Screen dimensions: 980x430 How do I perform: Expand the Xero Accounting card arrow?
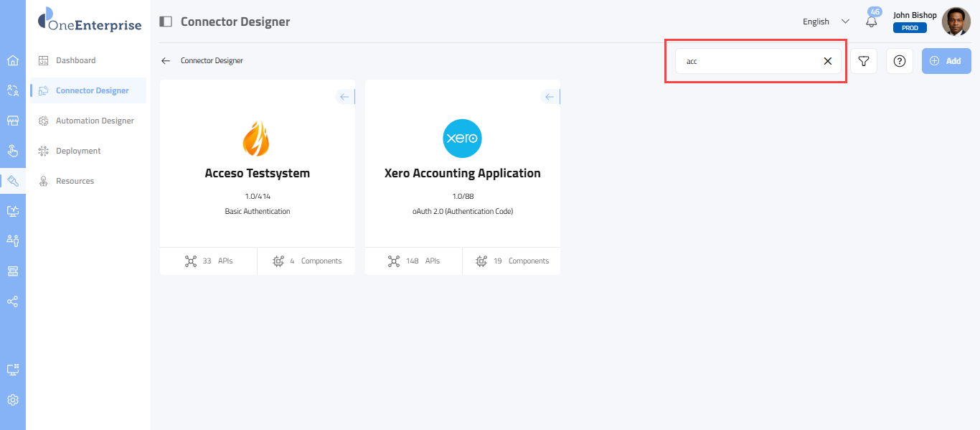click(x=550, y=97)
